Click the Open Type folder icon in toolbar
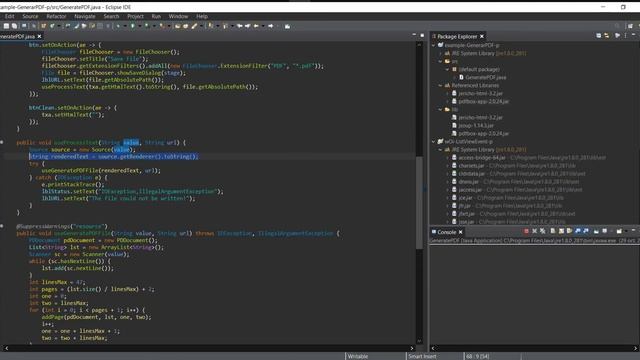The height and width of the screenshot is (360, 640). (x=178, y=26)
